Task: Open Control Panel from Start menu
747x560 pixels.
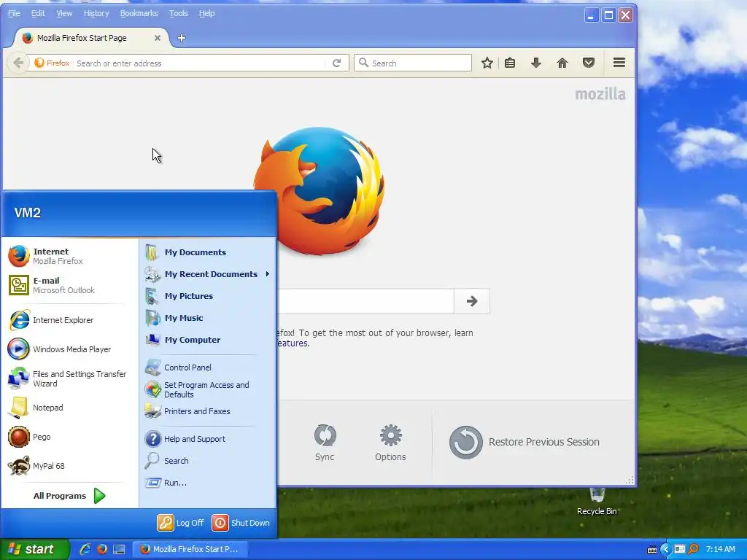Action: point(208,367)
